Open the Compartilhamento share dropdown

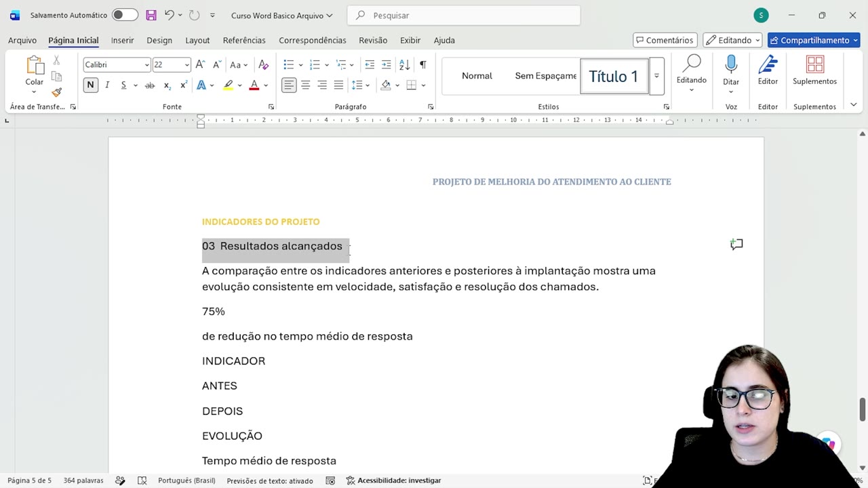tap(814, 40)
